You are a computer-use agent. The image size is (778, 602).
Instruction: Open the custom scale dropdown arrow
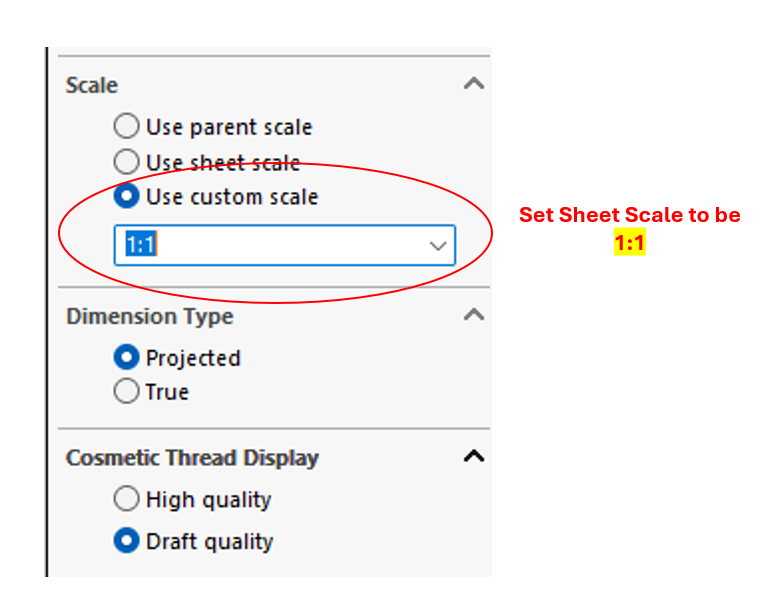click(437, 245)
